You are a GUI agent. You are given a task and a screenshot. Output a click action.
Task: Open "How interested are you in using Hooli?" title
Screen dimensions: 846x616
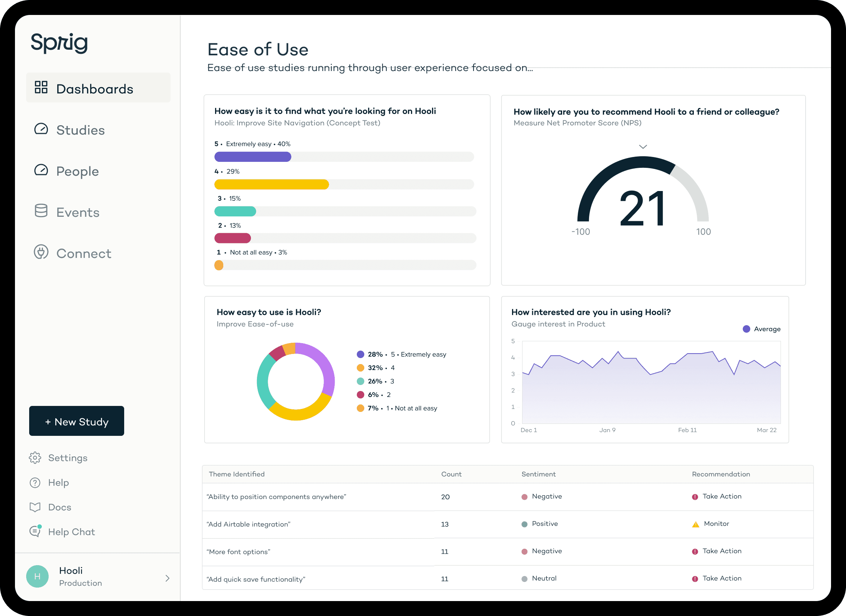coord(591,312)
